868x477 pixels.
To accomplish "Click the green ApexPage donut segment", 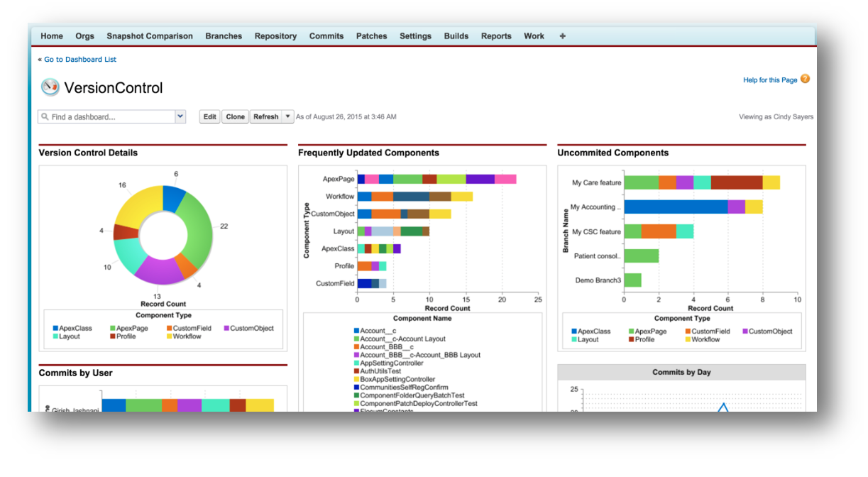I will point(198,229).
